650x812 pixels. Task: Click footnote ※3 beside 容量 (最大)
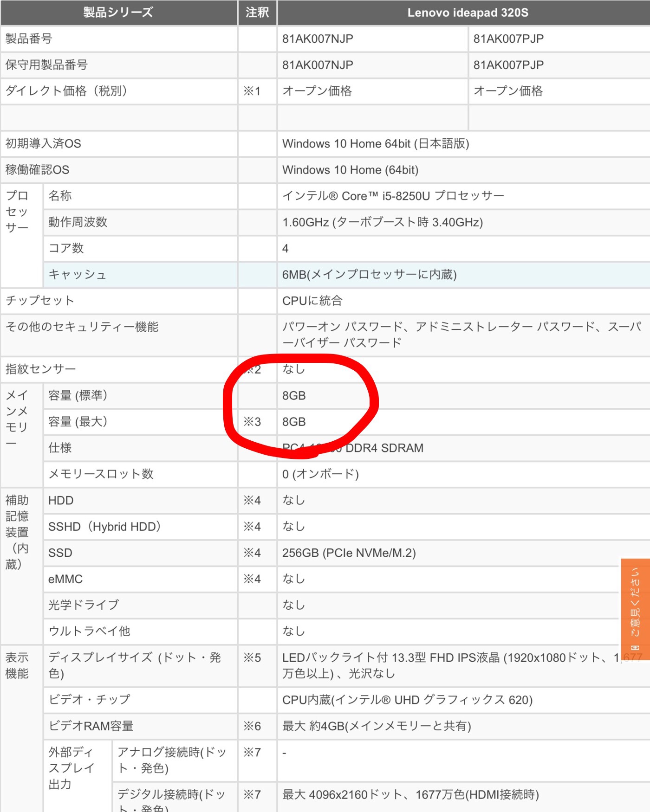pyautogui.click(x=252, y=422)
